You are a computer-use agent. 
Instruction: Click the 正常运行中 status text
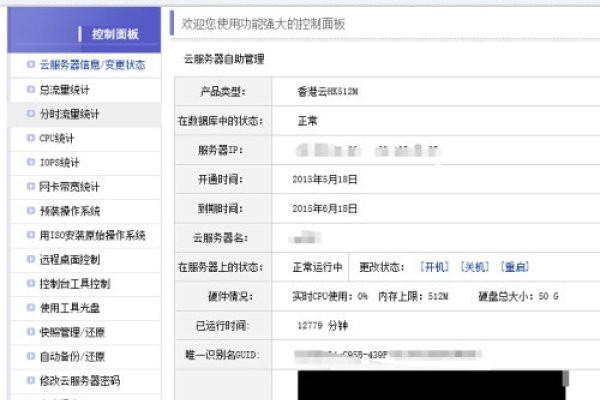pyautogui.click(x=317, y=267)
